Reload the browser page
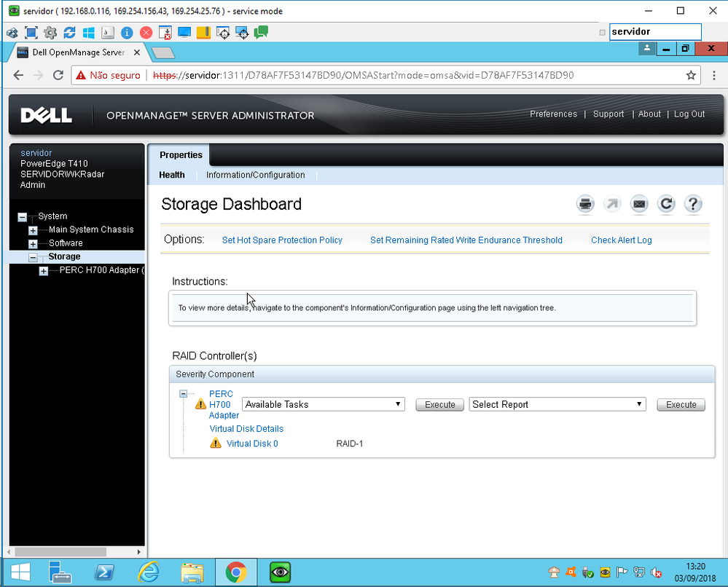Image resolution: width=728 pixels, height=587 pixels. point(58,75)
